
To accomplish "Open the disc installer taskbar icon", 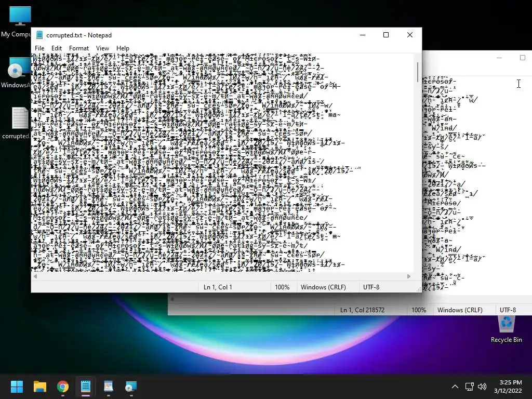I will (x=131, y=387).
